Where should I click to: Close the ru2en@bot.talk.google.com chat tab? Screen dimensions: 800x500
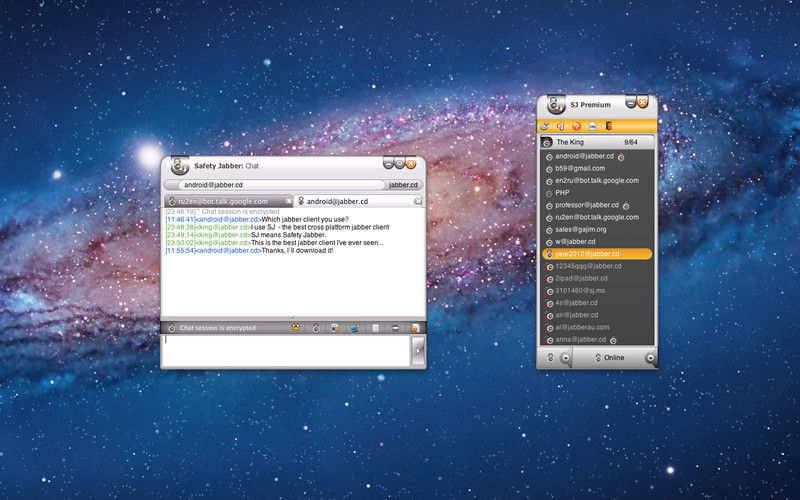pyautogui.click(x=288, y=201)
